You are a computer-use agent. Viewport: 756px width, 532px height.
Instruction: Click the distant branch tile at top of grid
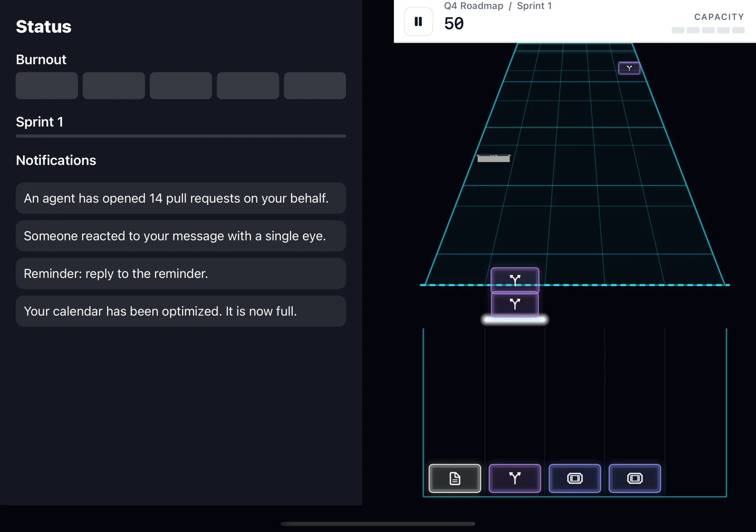[629, 68]
